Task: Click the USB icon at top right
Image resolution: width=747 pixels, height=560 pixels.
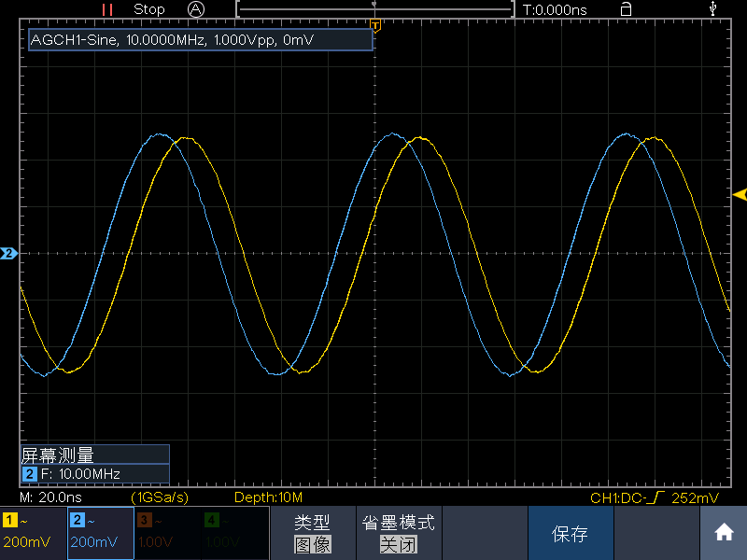Action: pyautogui.click(x=714, y=9)
